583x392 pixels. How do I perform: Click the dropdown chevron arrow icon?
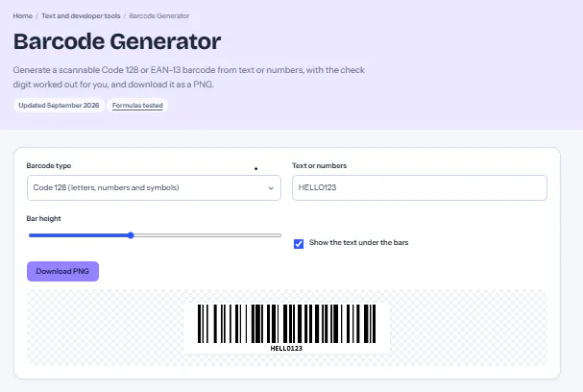271,188
